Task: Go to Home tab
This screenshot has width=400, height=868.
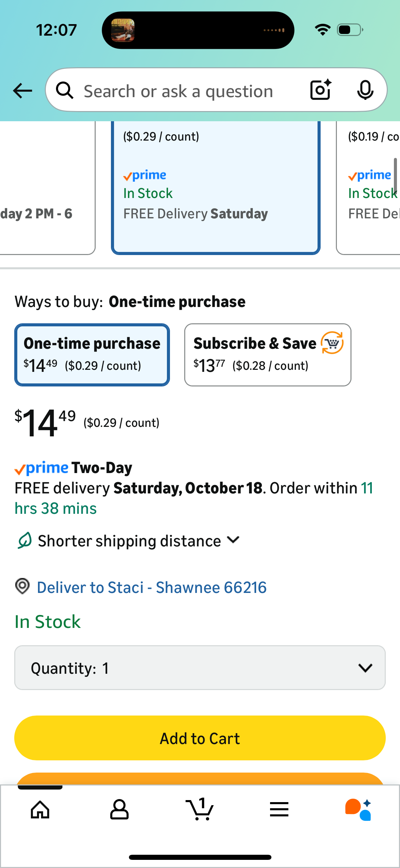Action: [40, 809]
